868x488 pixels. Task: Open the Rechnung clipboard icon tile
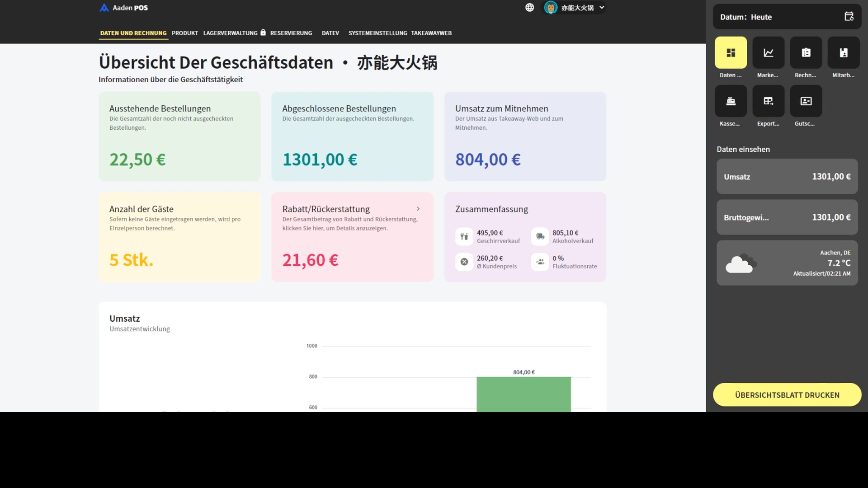tap(806, 53)
